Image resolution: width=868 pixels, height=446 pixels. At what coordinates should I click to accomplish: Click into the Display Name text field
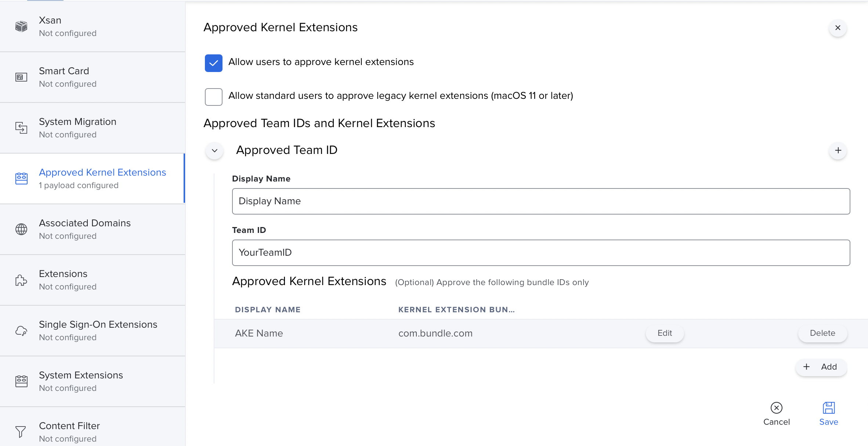(541, 201)
